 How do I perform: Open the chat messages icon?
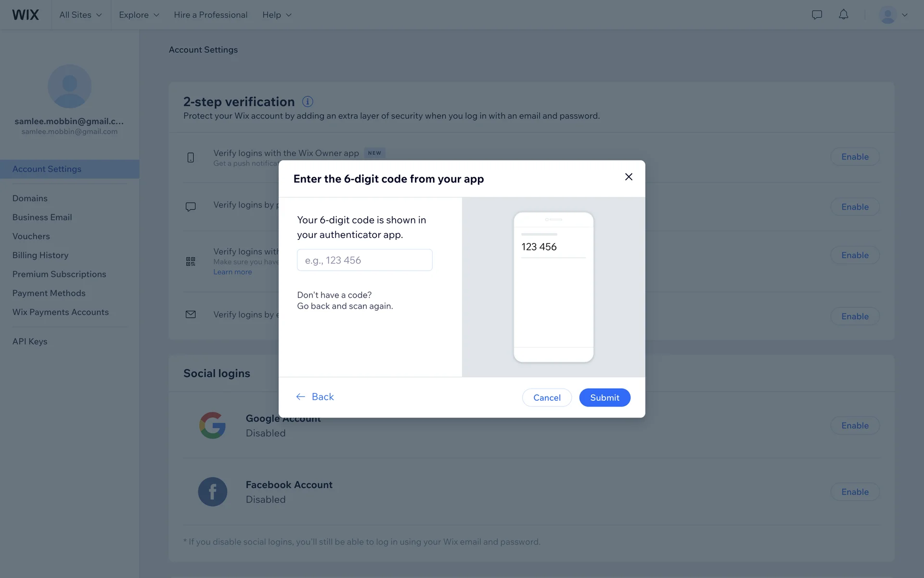tap(817, 15)
